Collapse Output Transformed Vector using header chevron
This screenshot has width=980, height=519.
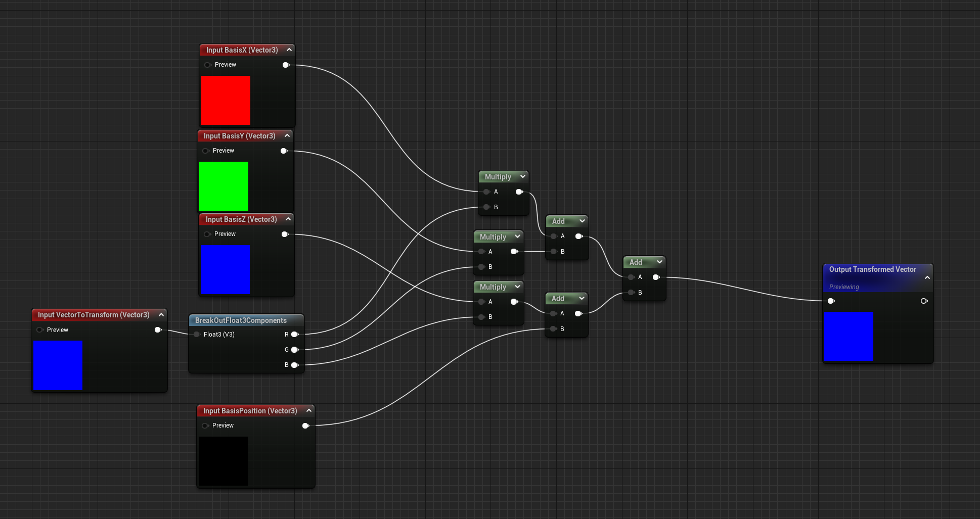[x=927, y=277]
